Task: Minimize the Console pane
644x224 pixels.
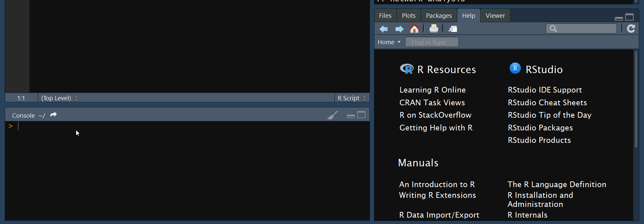Action: tap(351, 116)
